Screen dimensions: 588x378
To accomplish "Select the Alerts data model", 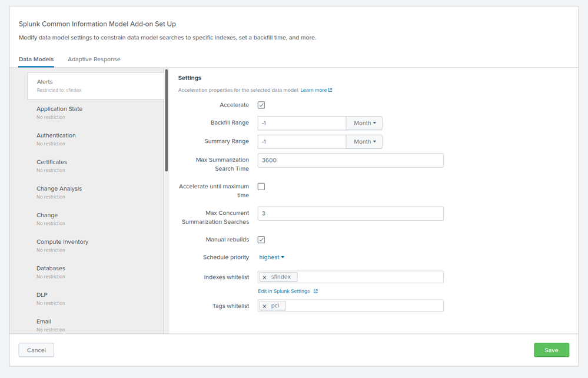I will [x=95, y=86].
